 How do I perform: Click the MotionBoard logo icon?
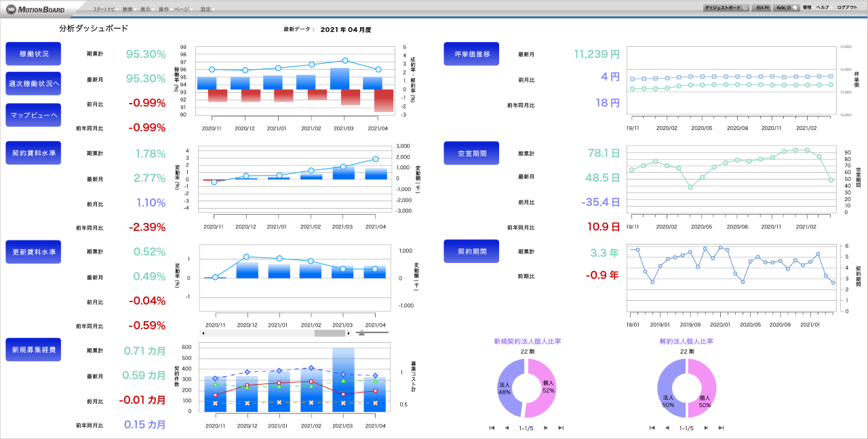10,9
